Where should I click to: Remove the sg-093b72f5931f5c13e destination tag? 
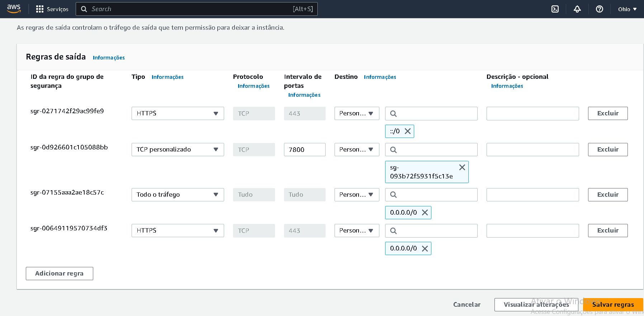462,167
